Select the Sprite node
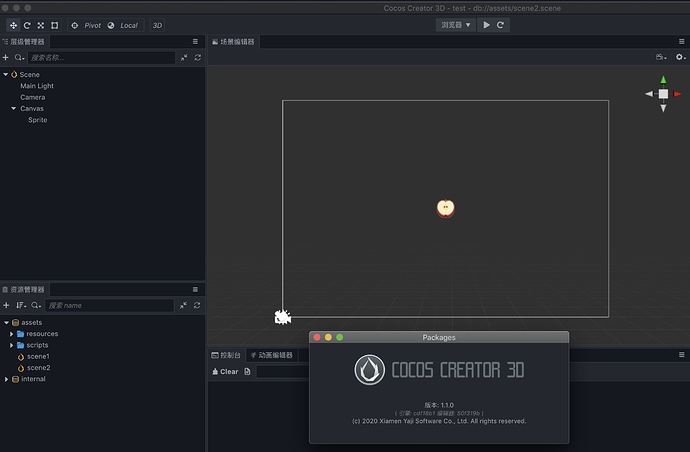The image size is (690, 452). coord(37,120)
